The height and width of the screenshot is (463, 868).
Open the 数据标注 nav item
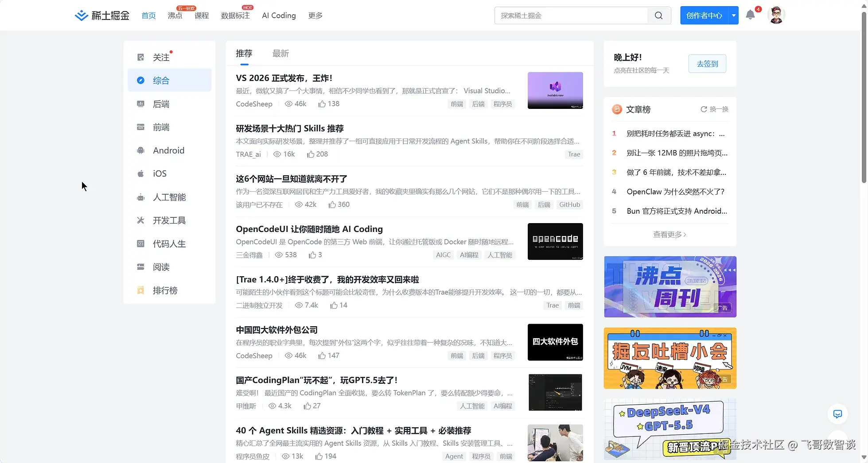click(x=235, y=15)
